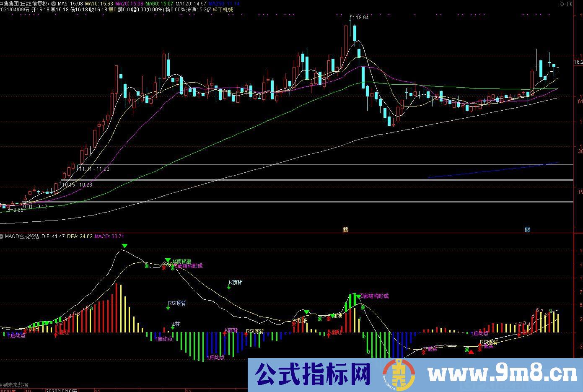Click the 8.65 low price label
Screen dimensions: 583x392
pos(18,210)
